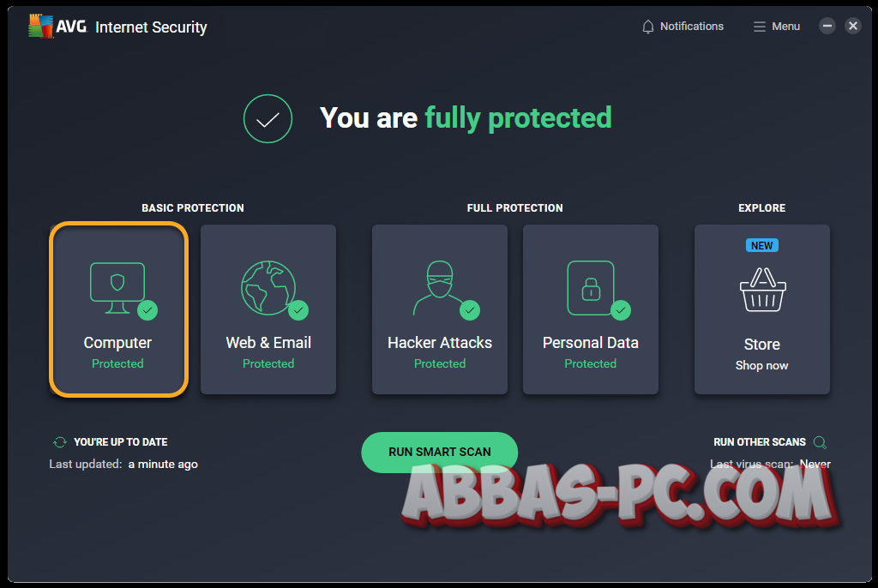Click the Computer monitor shield icon
This screenshot has height=588, width=878.
pyautogui.click(x=117, y=284)
